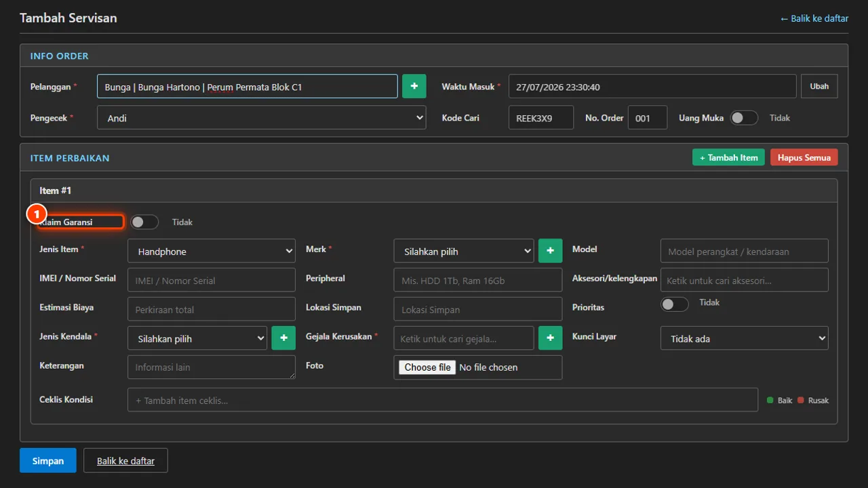Click the No file chosen text

coord(488,367)
